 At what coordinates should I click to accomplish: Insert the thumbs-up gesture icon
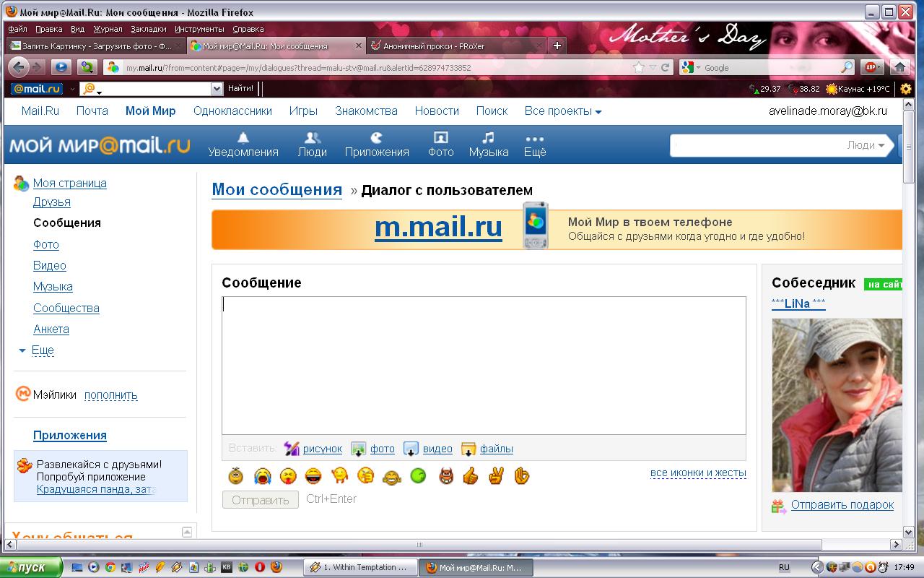(x=471, y=476)
